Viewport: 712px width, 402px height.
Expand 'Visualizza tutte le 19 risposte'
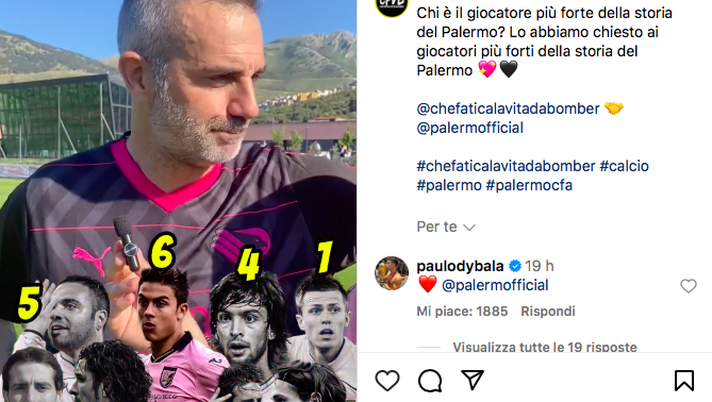(x=545, y=347)
